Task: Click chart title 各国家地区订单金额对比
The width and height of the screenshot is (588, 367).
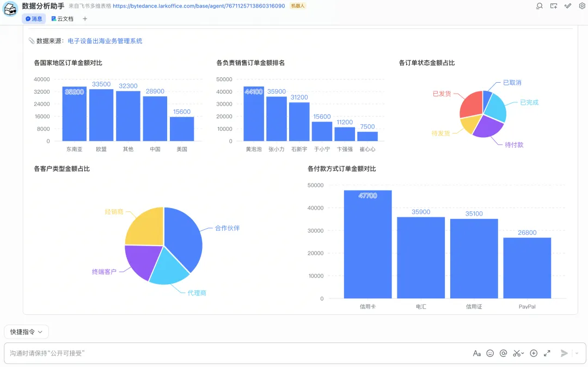Action: (x=68, y=63)
